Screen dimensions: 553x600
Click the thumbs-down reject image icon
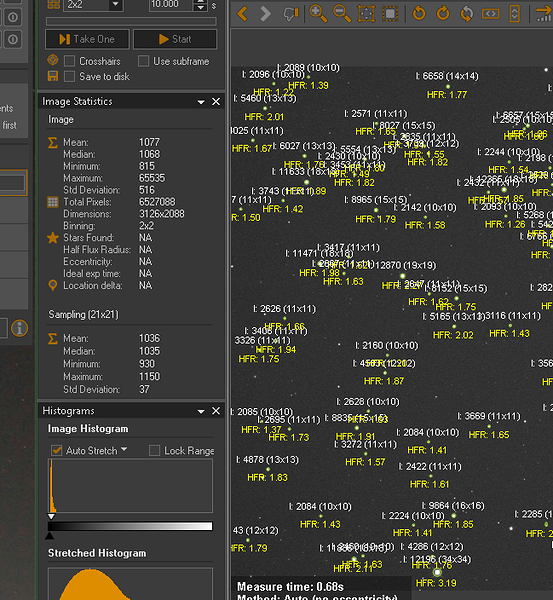click(290, 14)
